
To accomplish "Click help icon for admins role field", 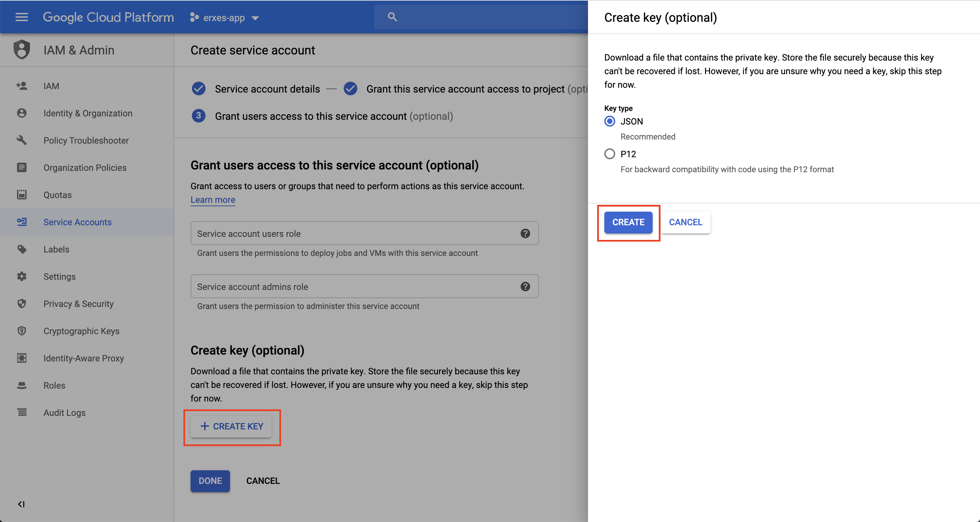I will point(525,287).
